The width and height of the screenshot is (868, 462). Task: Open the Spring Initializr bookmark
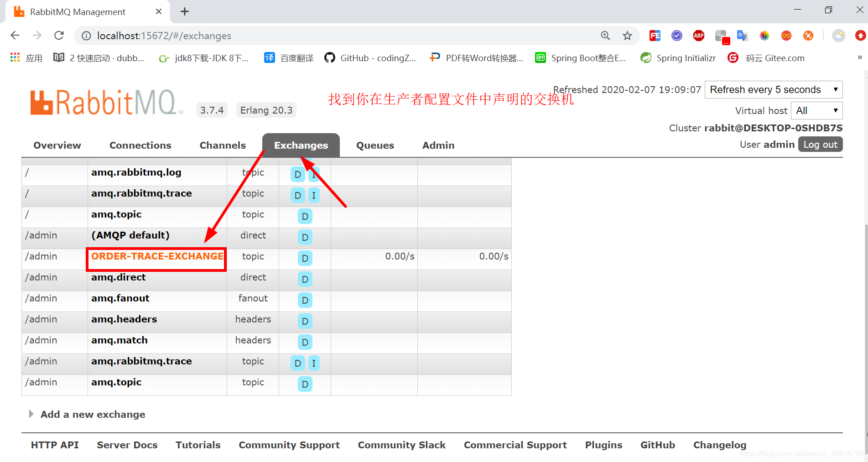pos(678,58)
